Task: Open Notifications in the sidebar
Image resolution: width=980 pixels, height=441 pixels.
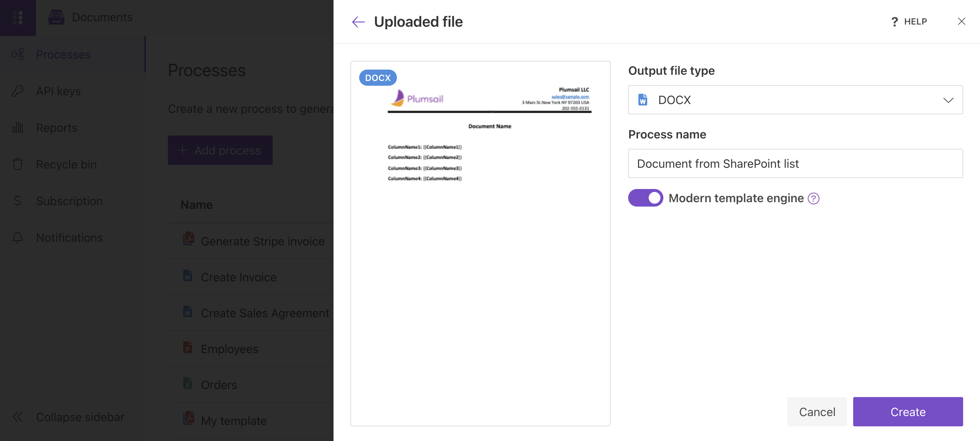Action: coord(72,237)
